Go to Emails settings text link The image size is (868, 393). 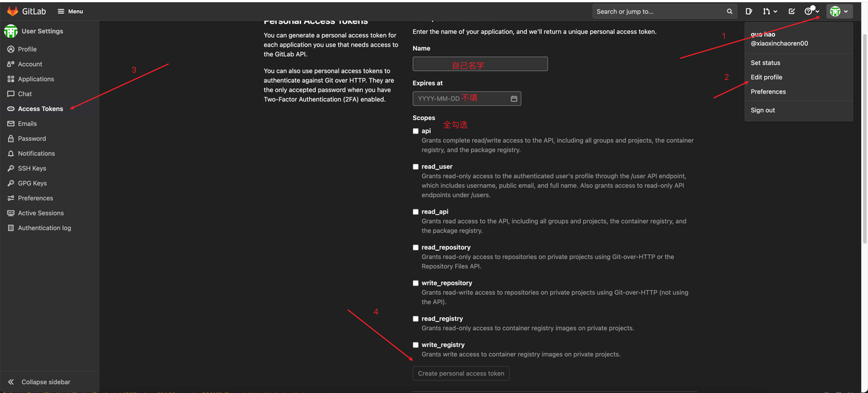(x=28, y=124)
